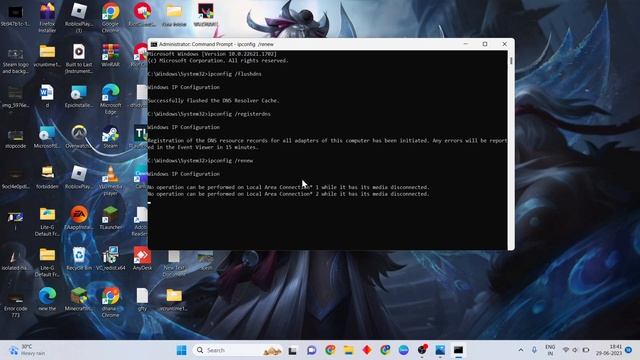This screenshot has width=640, height=360.
Task: Open the volume tray icon
Action: coord(575,350)
